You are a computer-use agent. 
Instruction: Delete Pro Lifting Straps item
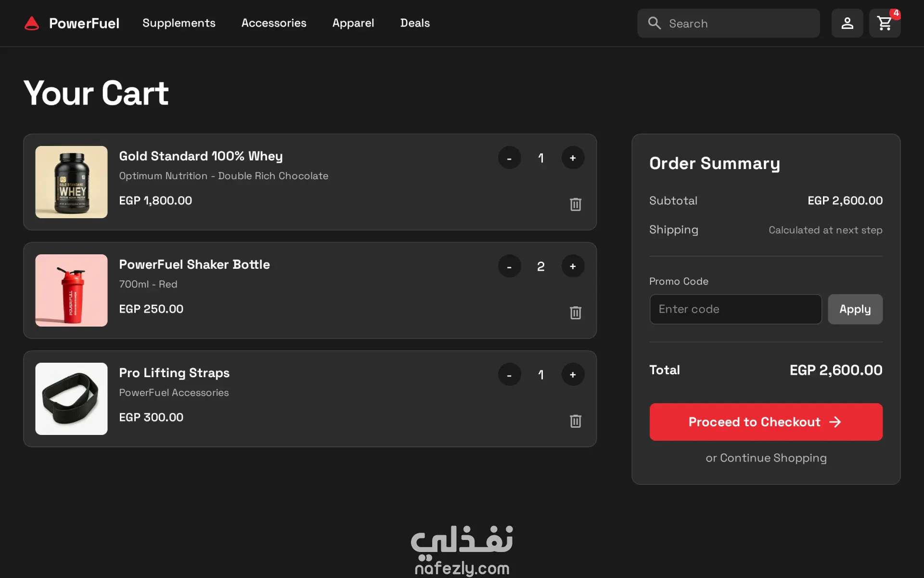click(x=575, y=421)
